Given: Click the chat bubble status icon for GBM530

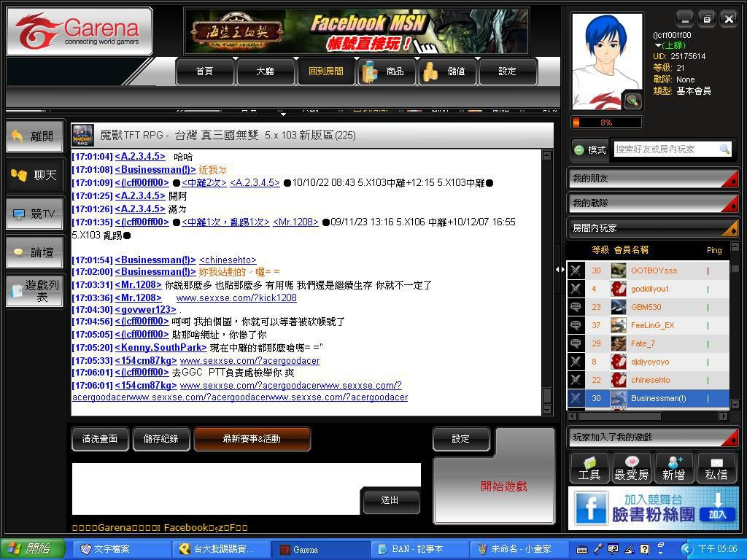Looking at the screenshot, I should (x=576, y=307).
